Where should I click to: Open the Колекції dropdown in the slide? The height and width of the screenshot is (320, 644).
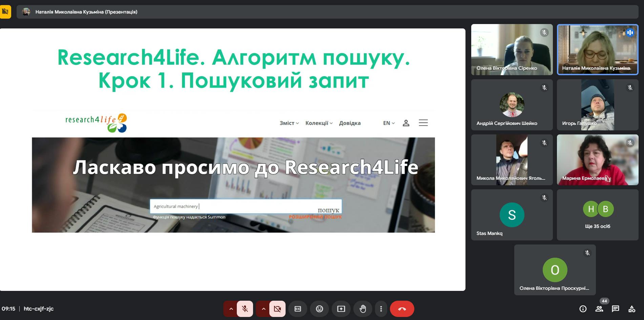pos(319,123)
